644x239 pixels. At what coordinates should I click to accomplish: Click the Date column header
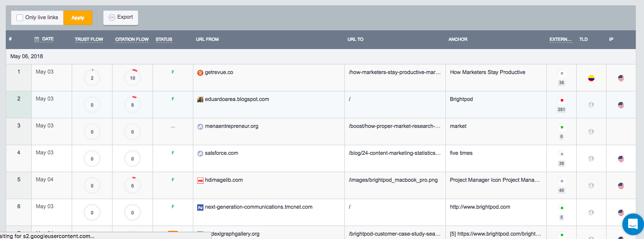click(x=48, y=39)
